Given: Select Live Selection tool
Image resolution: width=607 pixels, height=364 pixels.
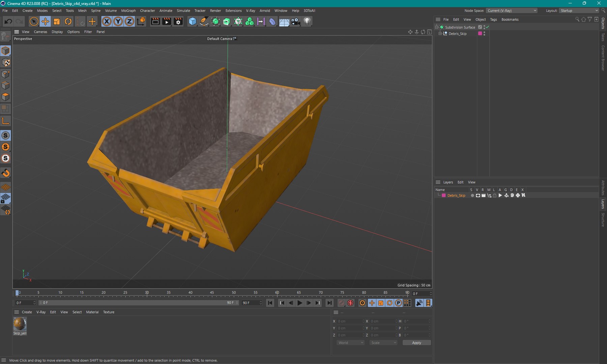Looking at the screenshot, I should coord(34,22).
